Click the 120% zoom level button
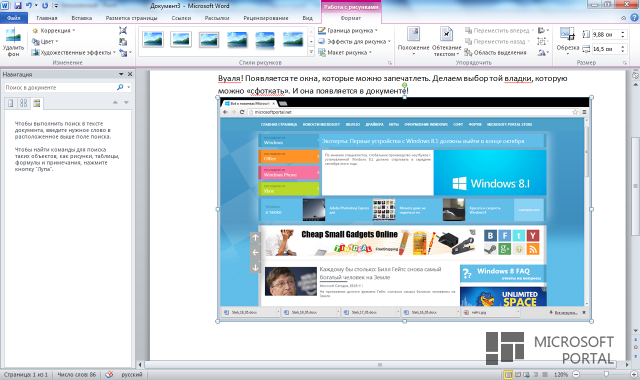 pyautogui.click(x=561, y=374)
